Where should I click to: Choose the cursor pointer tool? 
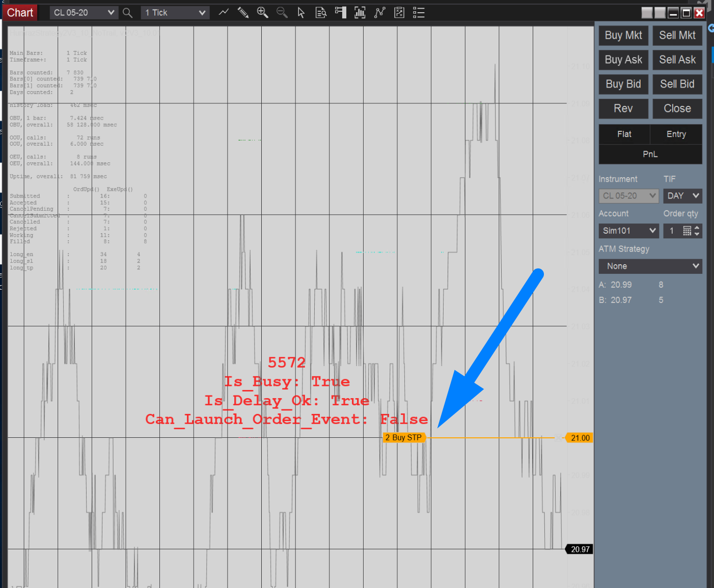pos(301,13)
